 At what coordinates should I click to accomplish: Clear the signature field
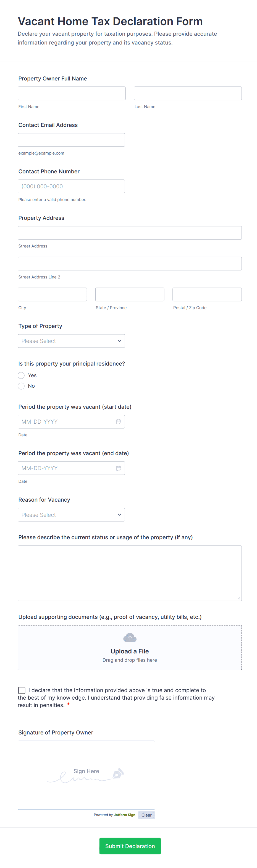click(146, 815)
